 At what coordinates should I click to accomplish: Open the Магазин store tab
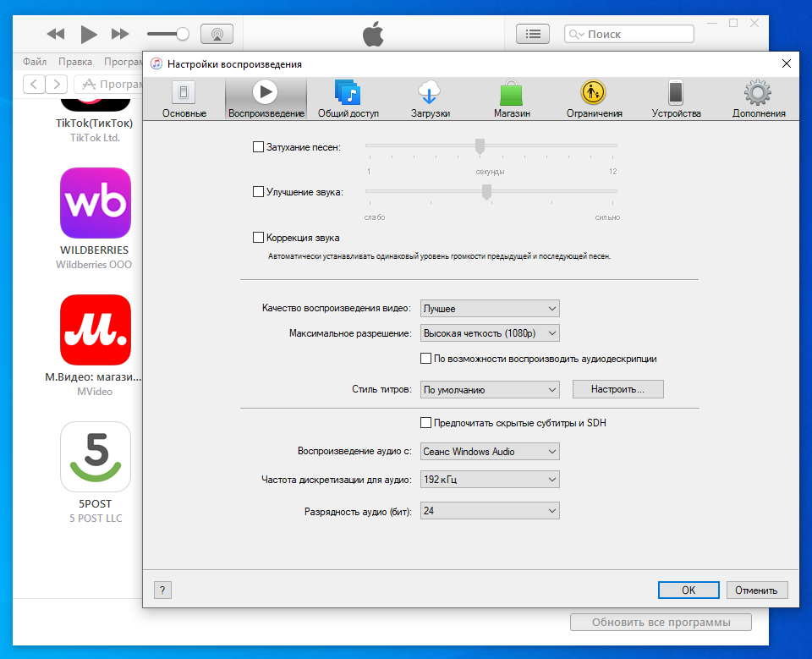tap(512, 99)
